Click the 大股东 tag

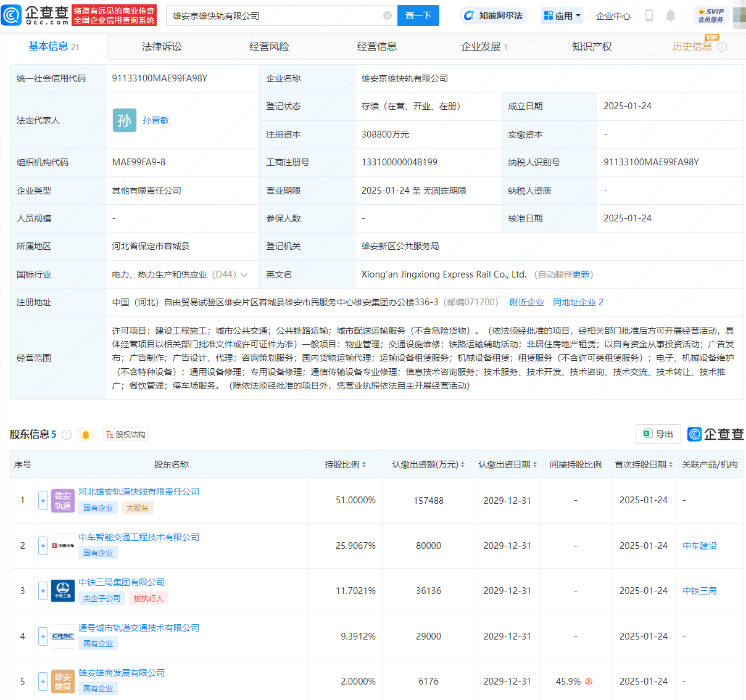tap(138, 508)
